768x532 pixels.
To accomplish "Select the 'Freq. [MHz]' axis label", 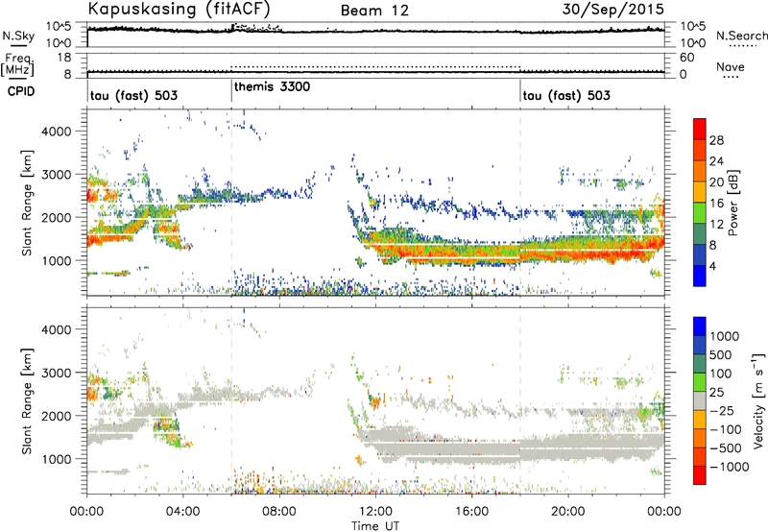I will (17, 64).
